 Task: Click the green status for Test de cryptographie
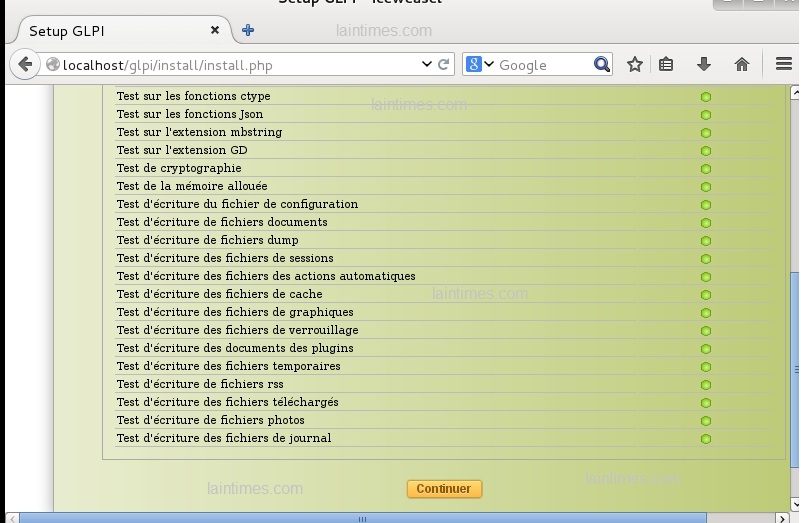(705, 169)
